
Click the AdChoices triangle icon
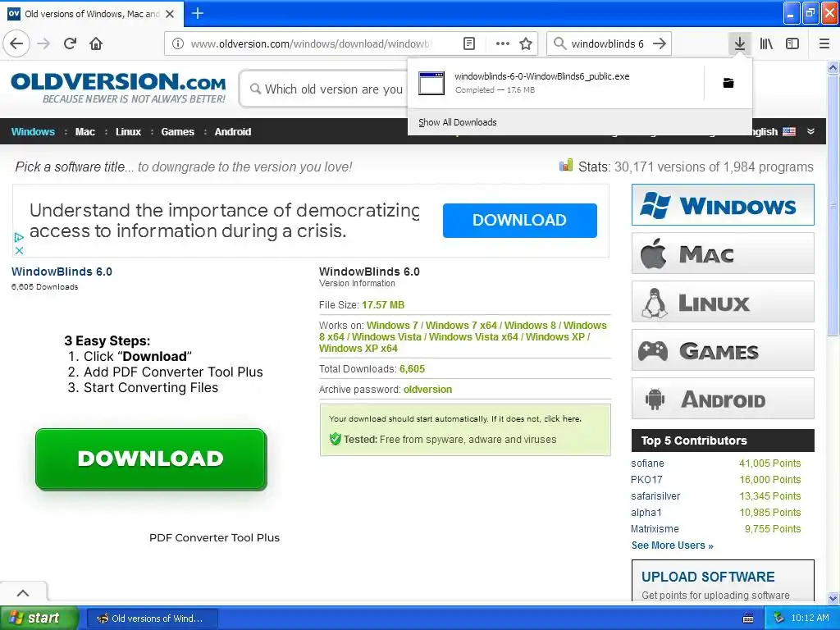(x=19, y=237)
